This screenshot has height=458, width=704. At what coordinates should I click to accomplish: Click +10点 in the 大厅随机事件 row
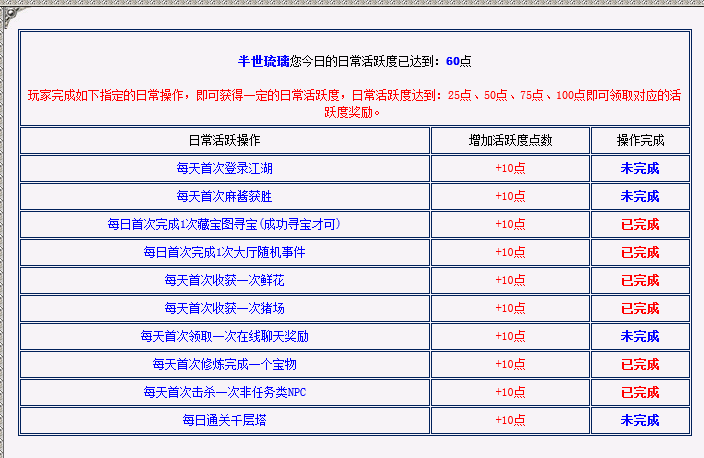(x=510, y=252)
